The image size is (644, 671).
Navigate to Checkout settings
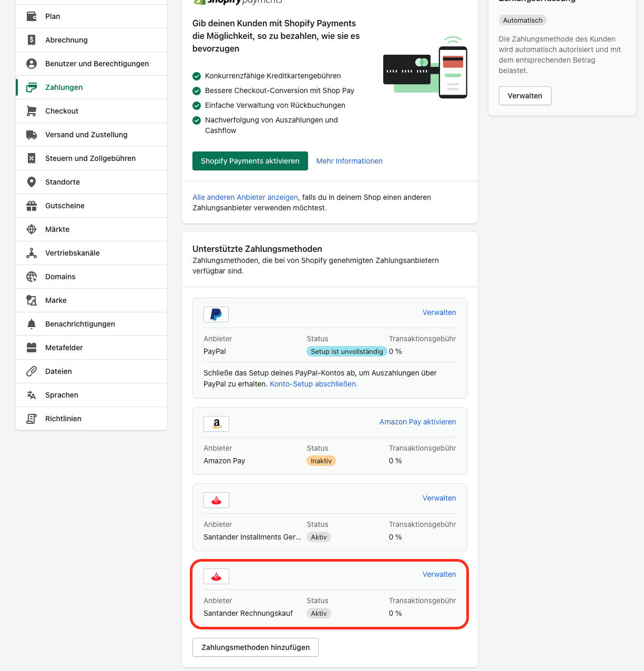point(91,111)
